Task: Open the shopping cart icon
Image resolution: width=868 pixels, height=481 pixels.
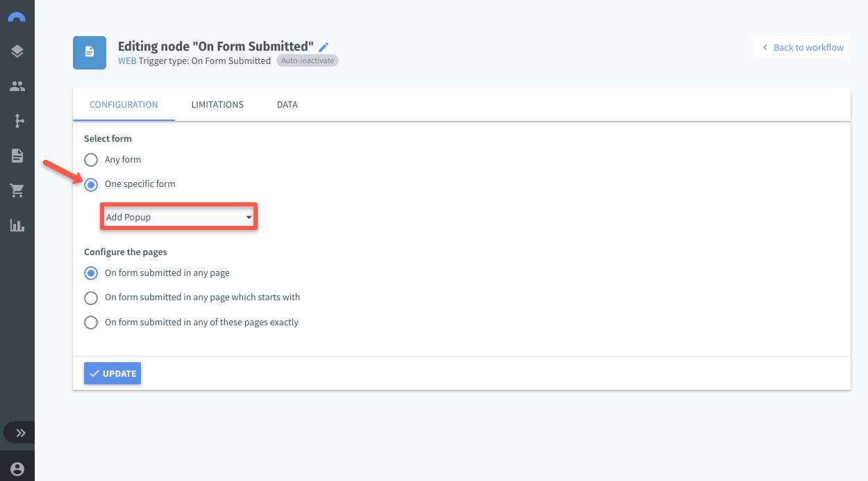Action: (17, 190)
